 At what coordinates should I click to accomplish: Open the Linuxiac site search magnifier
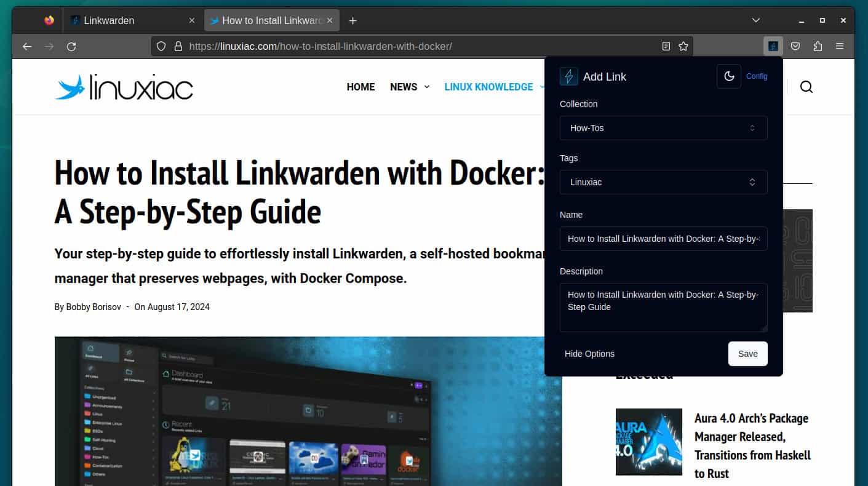tap(806, 87)
